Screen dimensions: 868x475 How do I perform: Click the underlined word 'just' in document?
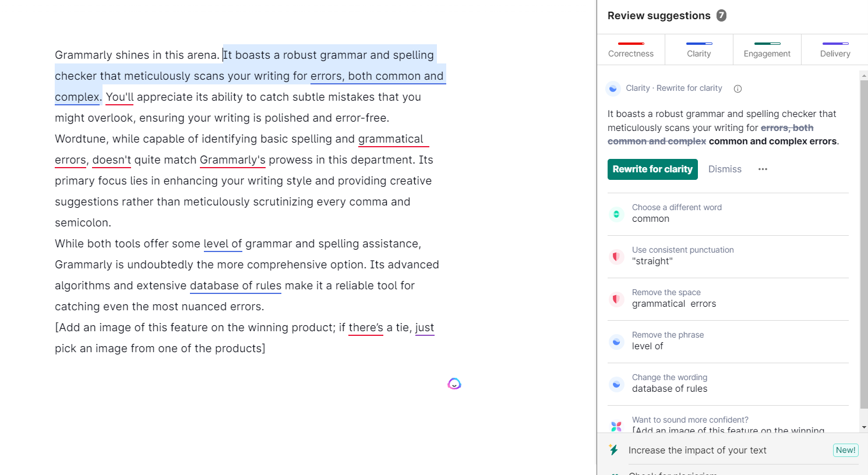tap(425, 328)
